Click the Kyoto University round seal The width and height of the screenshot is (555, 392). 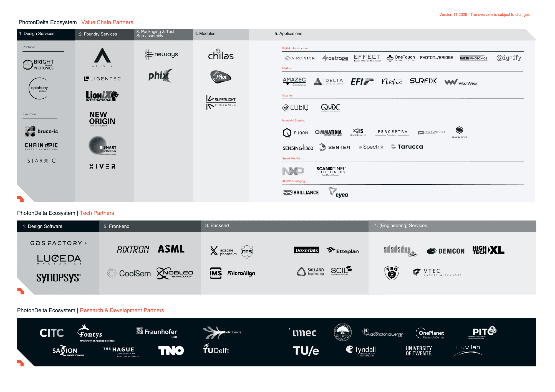(342, 332)
